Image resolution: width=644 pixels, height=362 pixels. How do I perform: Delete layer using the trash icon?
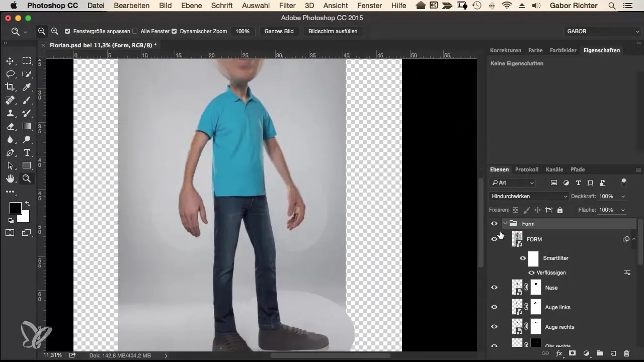[x=626, y=353]
